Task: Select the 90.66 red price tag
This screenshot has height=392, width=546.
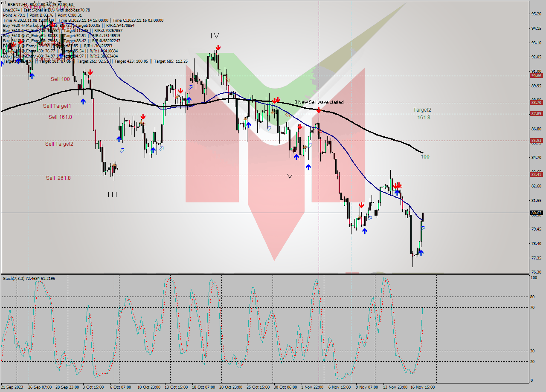Action: click(x=536, y=75)
